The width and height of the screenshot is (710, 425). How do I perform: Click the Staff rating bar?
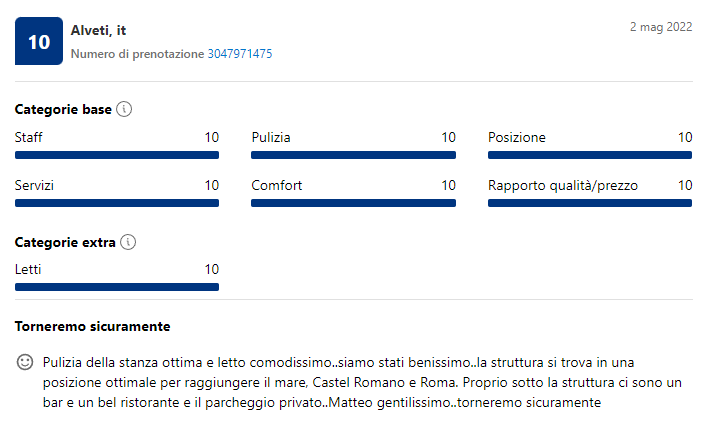pyautogui.click(x=117, y=155)
